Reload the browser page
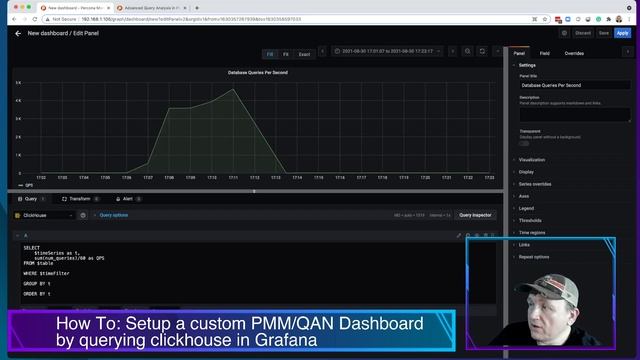This screenshot has height=360, width=640. tap(35, 19)
